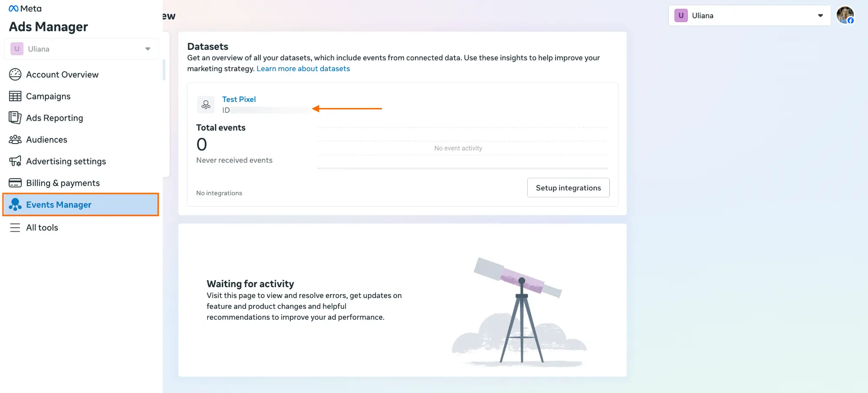868x393 pixels.
Task: Open the Meta logo home link
Action: (25, 9)
